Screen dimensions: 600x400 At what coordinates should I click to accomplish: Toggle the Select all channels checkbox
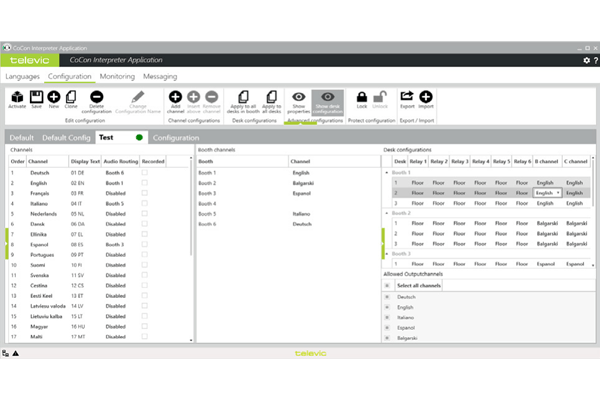387,286
